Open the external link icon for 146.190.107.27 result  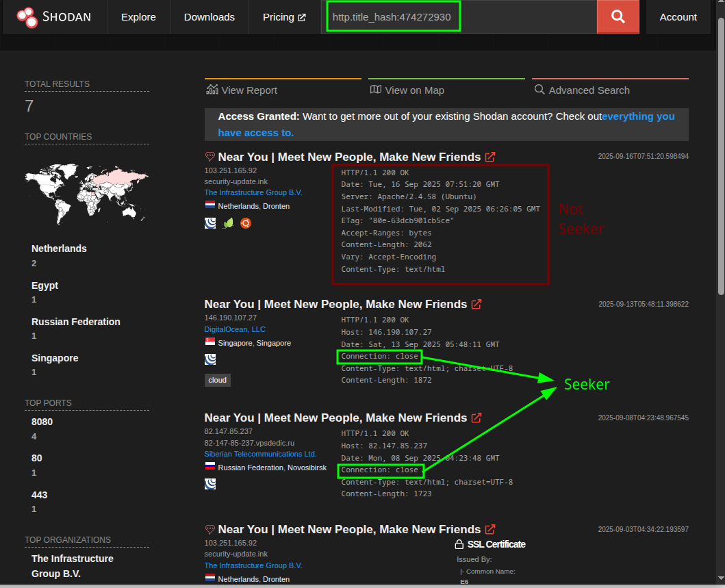(476, 304)
